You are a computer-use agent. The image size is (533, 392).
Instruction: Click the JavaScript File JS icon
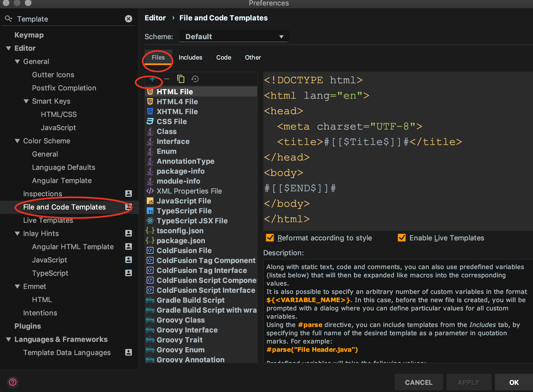click(x=150, y=201)
